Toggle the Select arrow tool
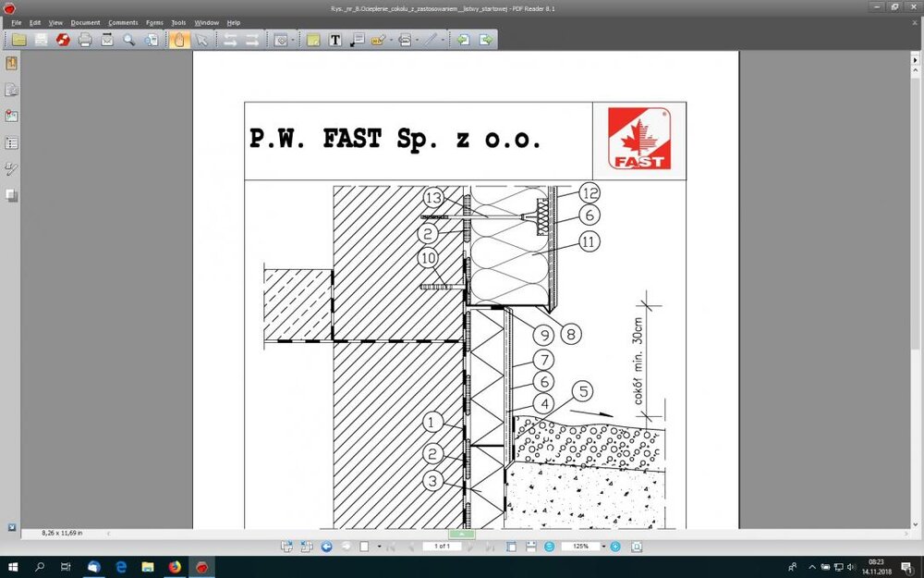Image resolution: width=924 pixels, height=578 pixels. coord(201,40)
